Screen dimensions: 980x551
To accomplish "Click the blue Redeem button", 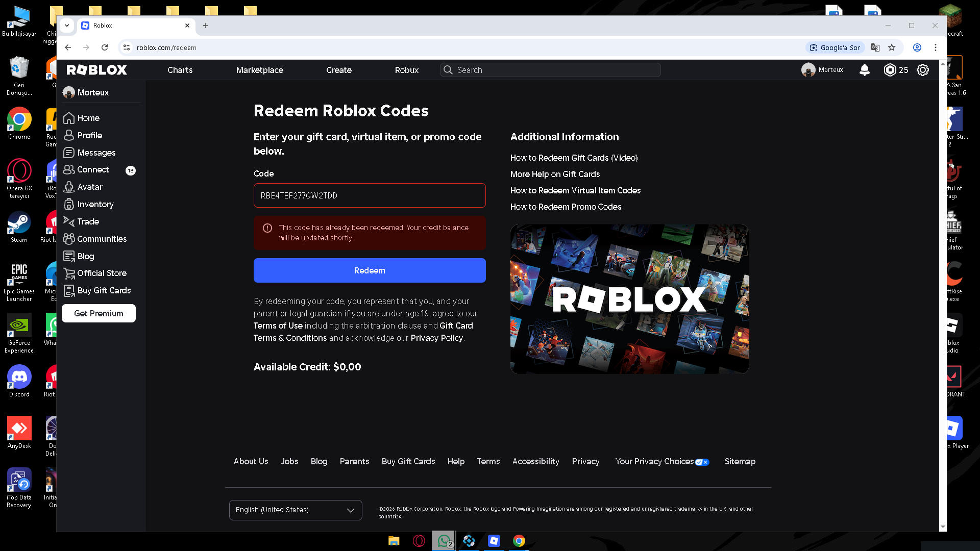I will point(370,270).
